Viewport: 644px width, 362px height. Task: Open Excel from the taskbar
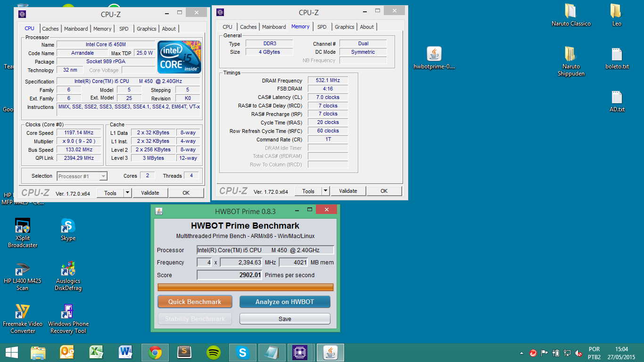tap(97, 352)
